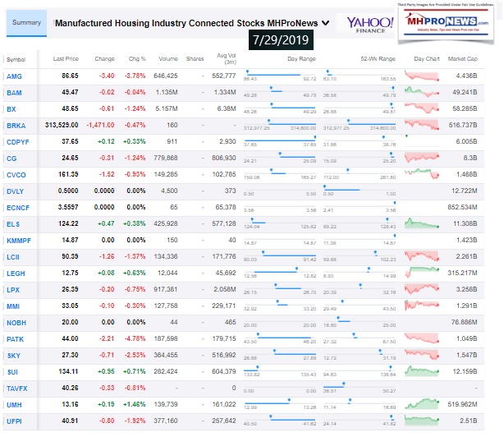Expand the Manufactured Housing portfolio dropdown chevron
504x446 pixels.
[x=325, y=23]
